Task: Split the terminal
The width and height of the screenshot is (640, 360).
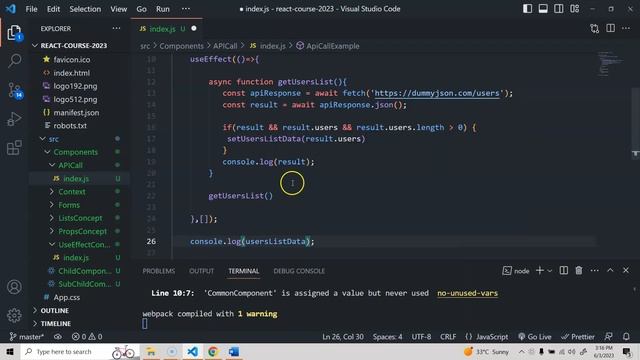Action: [564, 270]
